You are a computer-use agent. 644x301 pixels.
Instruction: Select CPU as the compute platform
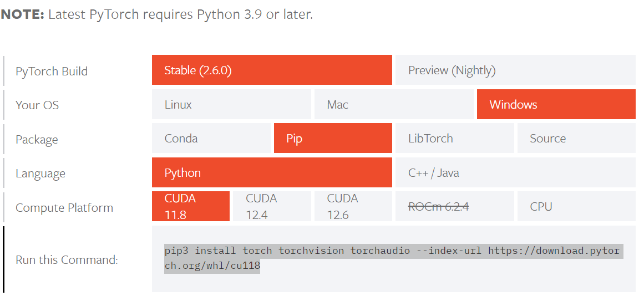(576, 207)
